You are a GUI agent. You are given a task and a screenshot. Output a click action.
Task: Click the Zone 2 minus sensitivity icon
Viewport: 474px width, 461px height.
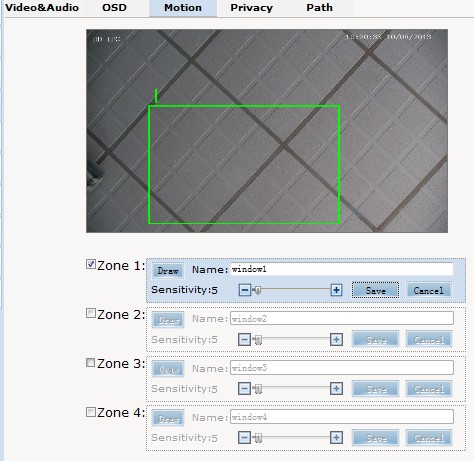(244, 340)
